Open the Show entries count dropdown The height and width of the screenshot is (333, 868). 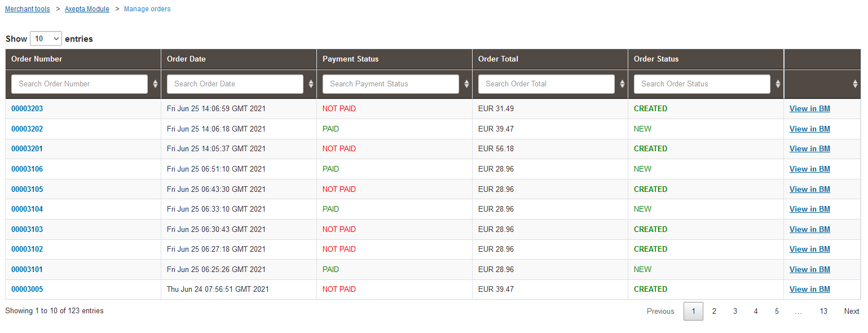[46, 38]
